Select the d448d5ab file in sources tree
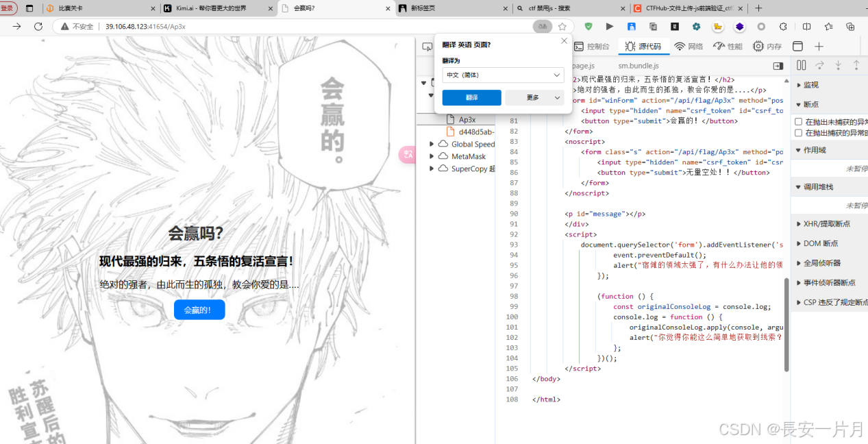The width and height of the screenshot is (868, 444). pyautogui.click(x=470, y=131)
